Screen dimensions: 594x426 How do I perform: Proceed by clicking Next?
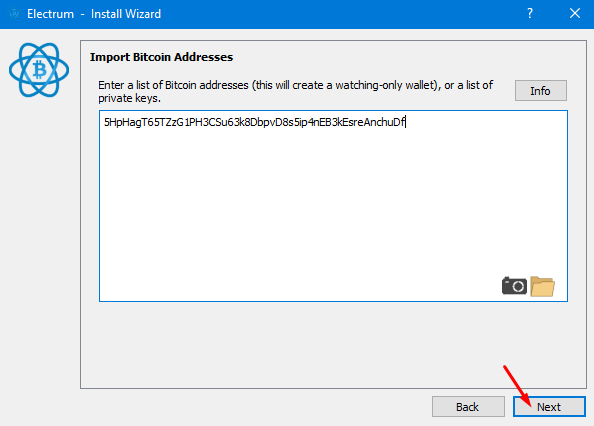[x=549, y=407]
